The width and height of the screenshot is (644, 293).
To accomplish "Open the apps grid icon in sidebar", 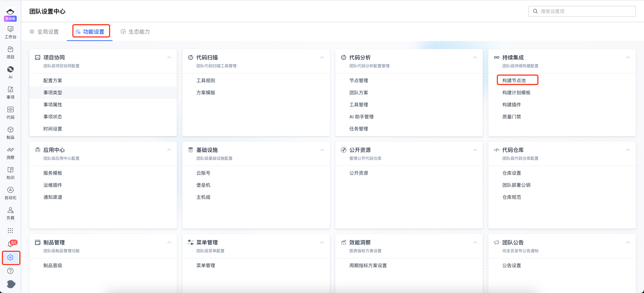I will point(10,231).
